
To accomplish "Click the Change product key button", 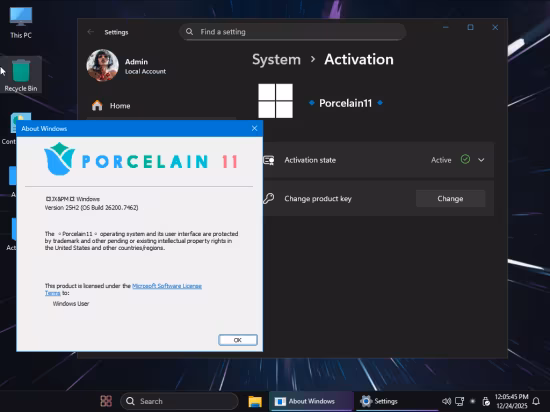I will tap(450, 198).
